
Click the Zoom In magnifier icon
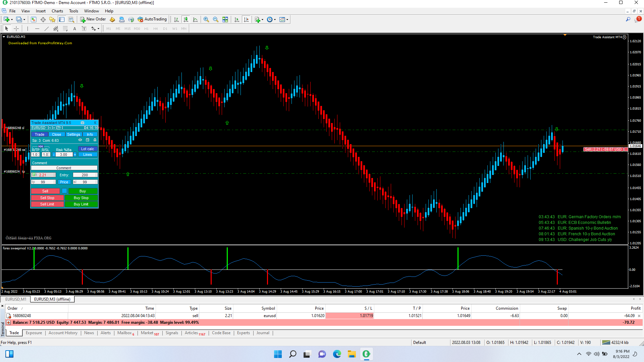click(x=206, y=19)
